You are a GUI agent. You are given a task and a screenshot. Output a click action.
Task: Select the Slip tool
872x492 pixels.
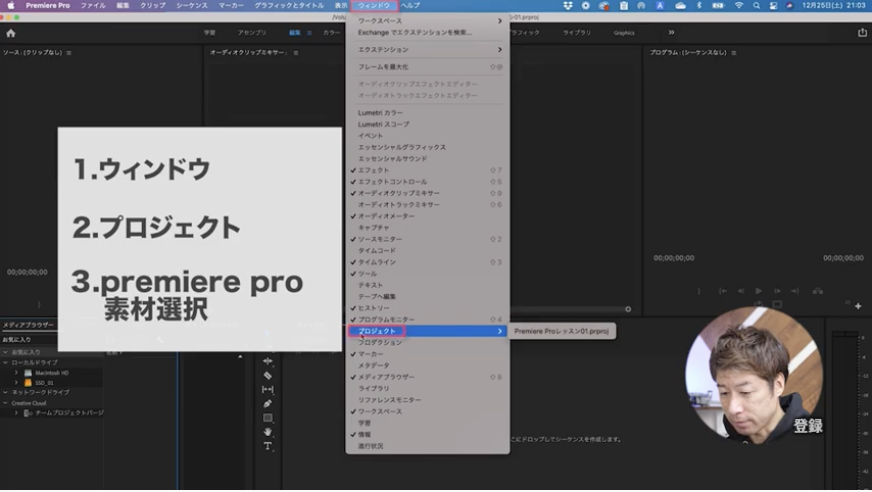(x=267, y=389)
